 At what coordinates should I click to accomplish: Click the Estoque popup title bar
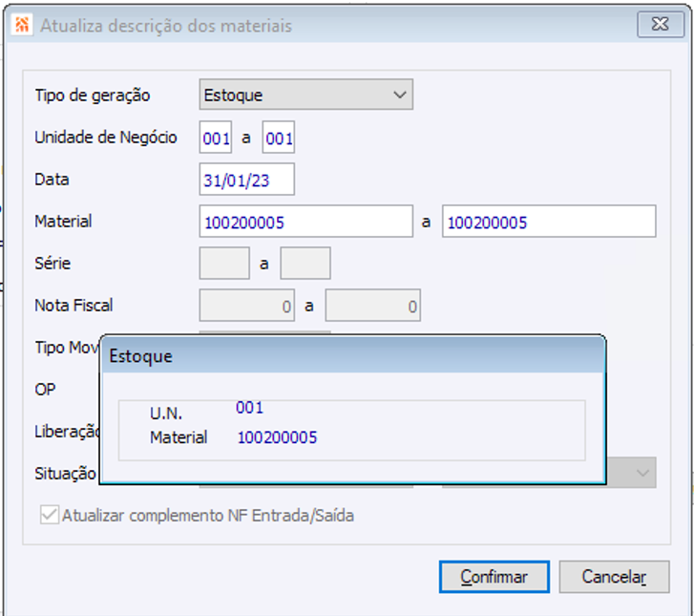click(352, 355)
